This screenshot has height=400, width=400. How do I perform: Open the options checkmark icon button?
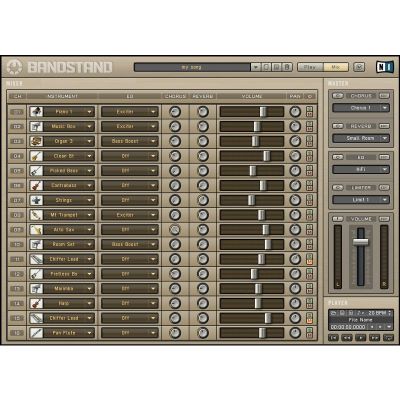click(359, 67)
